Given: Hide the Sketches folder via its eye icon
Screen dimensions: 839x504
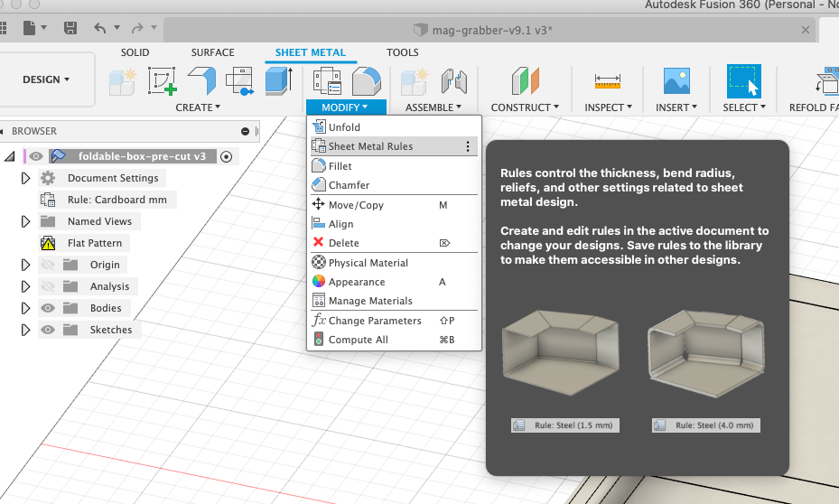Looking at the screenshot, I should tap(48, 330).
